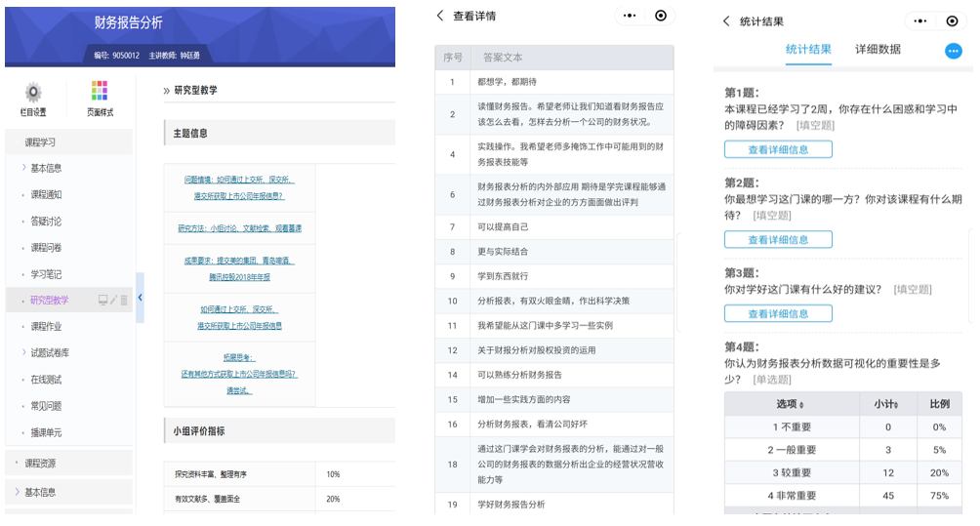Open 页面样式 colored grid icon
980x526 pixels.
[100, 92]
